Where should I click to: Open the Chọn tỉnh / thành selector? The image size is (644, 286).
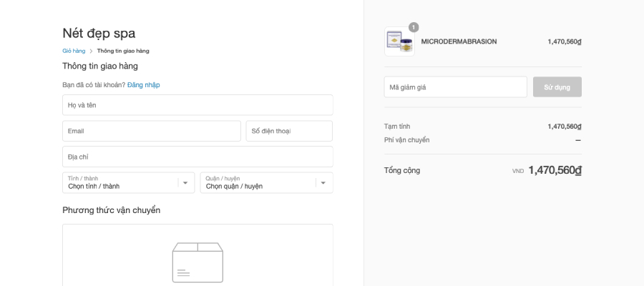(x=129, y=182)
